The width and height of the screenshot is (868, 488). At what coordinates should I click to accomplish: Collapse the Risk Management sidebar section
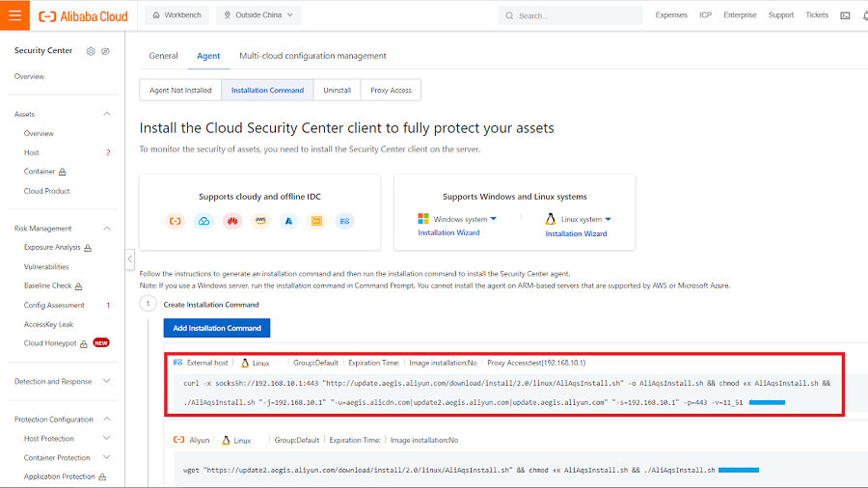click(x=106, y=229)
